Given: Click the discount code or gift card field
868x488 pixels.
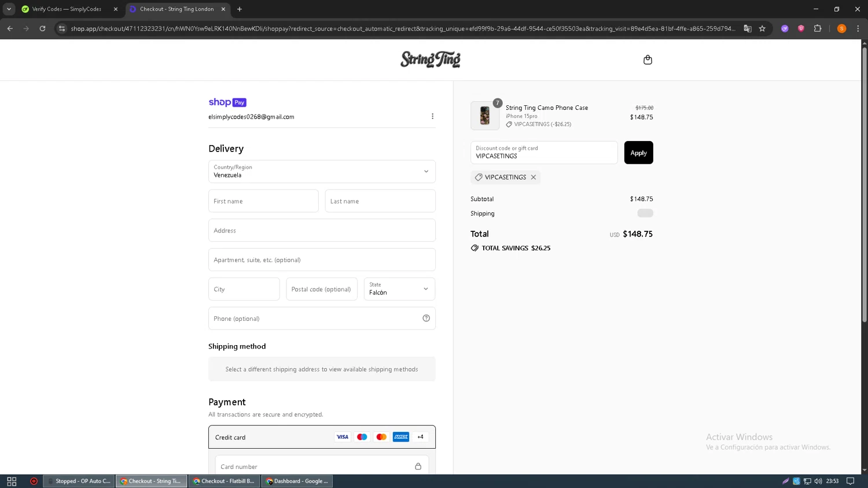Looking at the screenshot, I should 544,153.
